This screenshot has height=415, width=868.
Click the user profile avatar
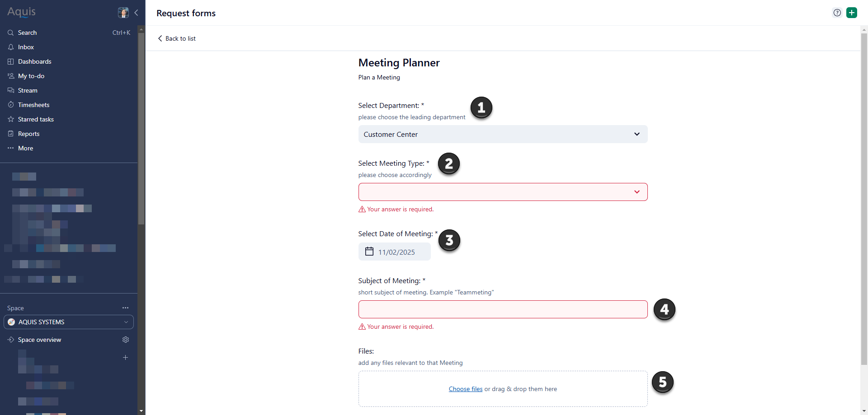coord(123,13)
